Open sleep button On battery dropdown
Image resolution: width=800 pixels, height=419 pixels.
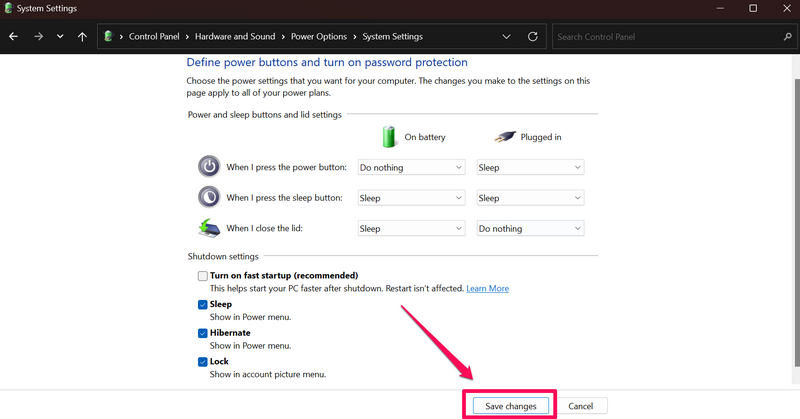411,198
